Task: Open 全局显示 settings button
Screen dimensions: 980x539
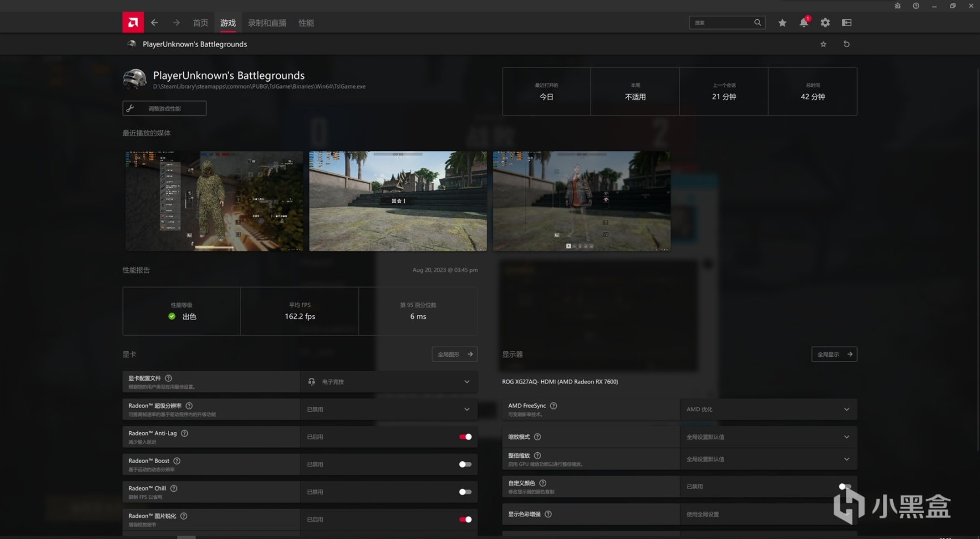Action: pos(834,354)
